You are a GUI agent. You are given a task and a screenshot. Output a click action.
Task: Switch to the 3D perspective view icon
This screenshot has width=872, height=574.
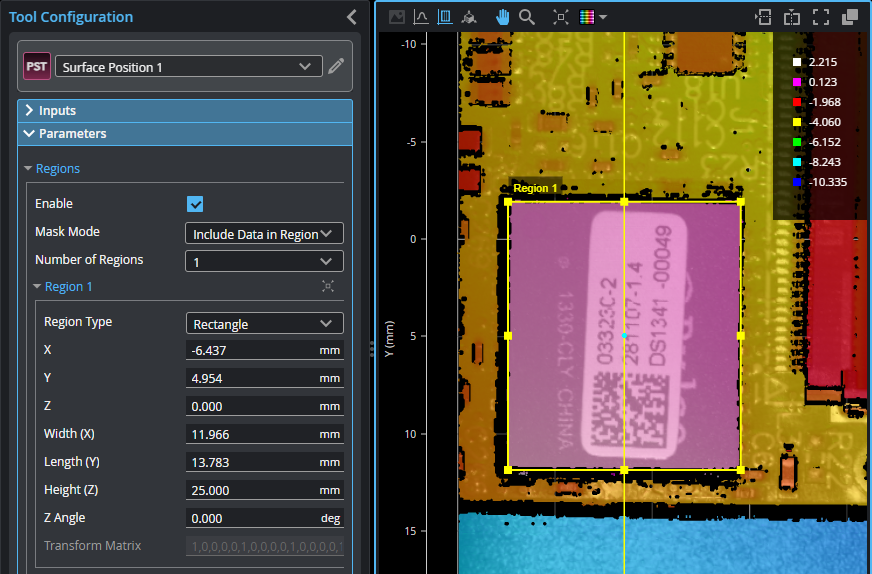[469, 17]
